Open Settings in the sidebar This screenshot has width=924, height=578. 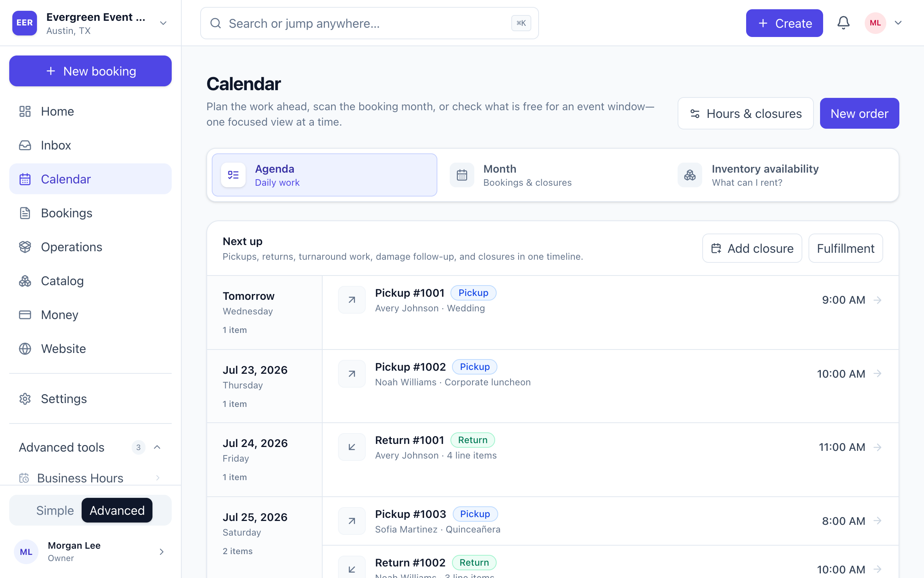[x=90, y=399]
